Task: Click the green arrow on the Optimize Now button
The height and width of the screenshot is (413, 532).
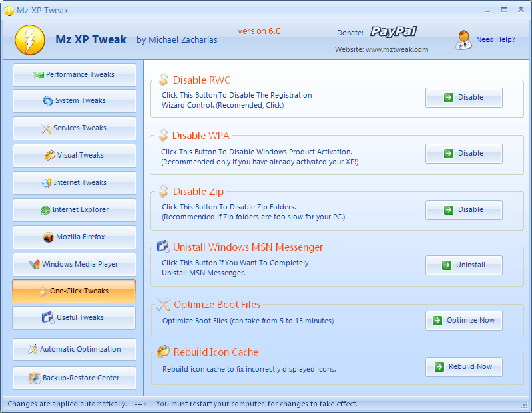Action: click(x=437, y=321)
